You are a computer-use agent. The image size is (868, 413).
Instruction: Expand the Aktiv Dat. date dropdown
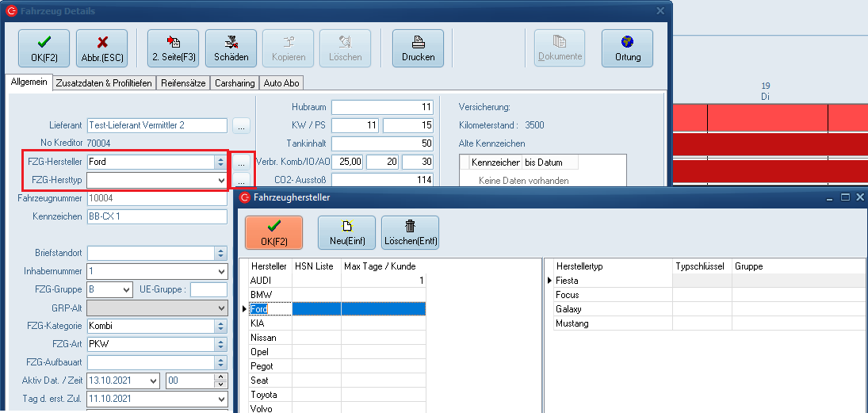pyautogui.click(x=152, y=380)
